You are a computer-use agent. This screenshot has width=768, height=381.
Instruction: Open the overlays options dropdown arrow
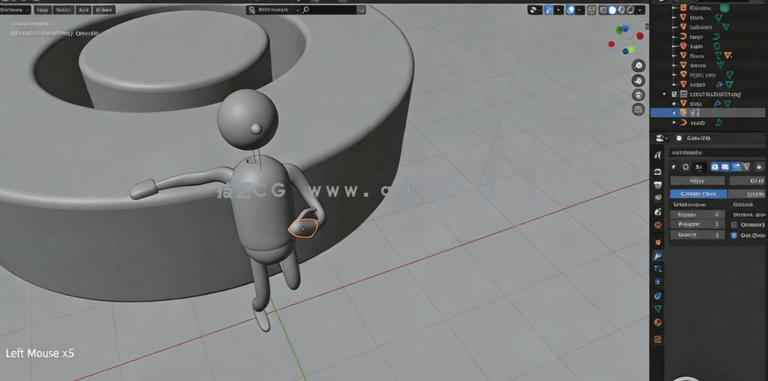[x=580, y=10]
